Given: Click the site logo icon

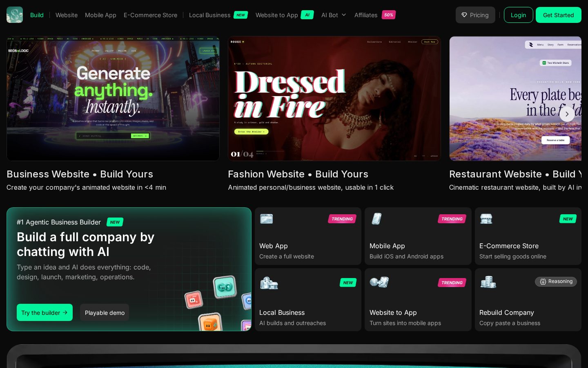Looking at the screenshot, I should [15, 15].
